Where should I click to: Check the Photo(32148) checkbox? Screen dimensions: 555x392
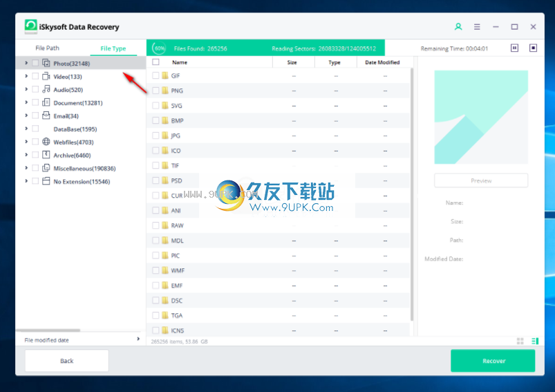(35, 63)
